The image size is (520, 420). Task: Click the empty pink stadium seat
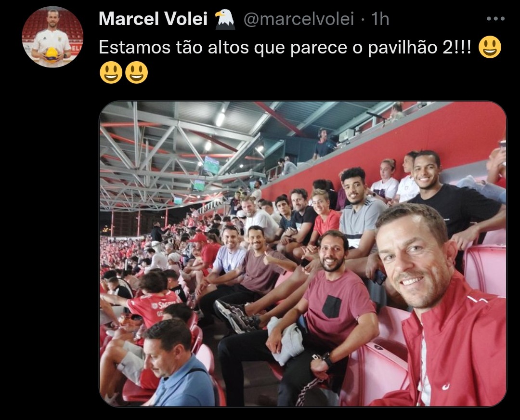click(485, 269)
